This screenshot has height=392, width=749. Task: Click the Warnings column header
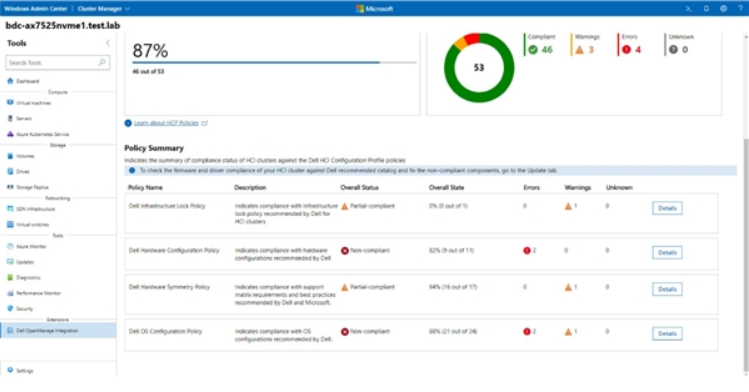578,188
